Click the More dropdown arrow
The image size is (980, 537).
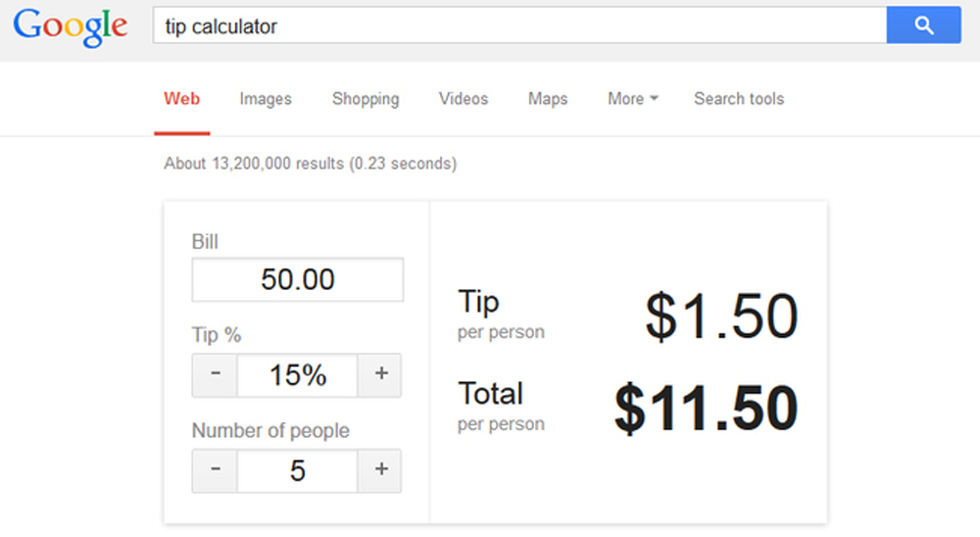(x=655, y=99)
